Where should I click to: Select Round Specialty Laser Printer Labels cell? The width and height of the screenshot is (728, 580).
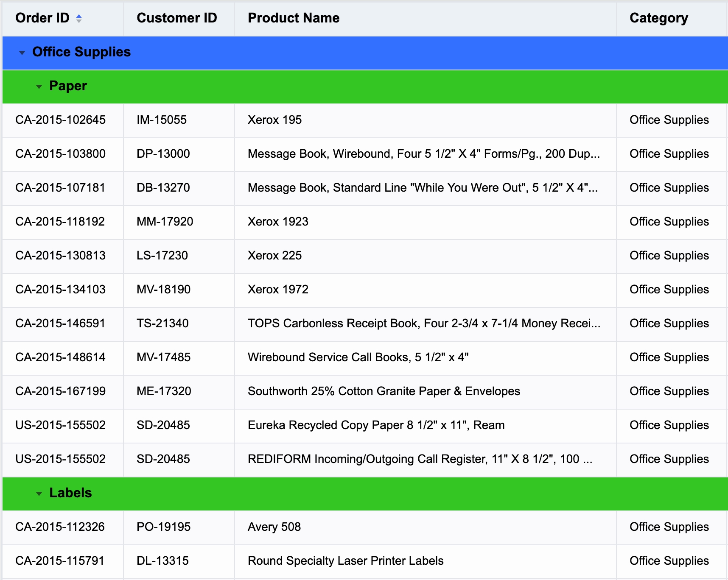(426, 561)
